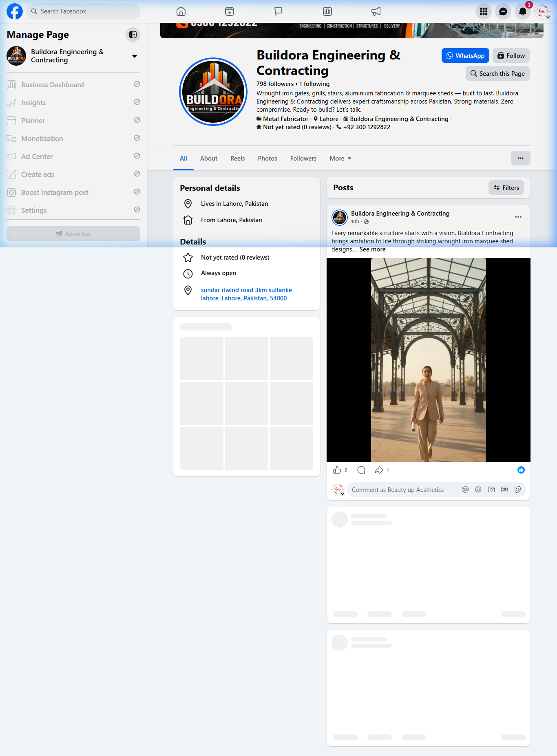Select the All tab
This screenshot has width=557, height=756.
[183, 159]
